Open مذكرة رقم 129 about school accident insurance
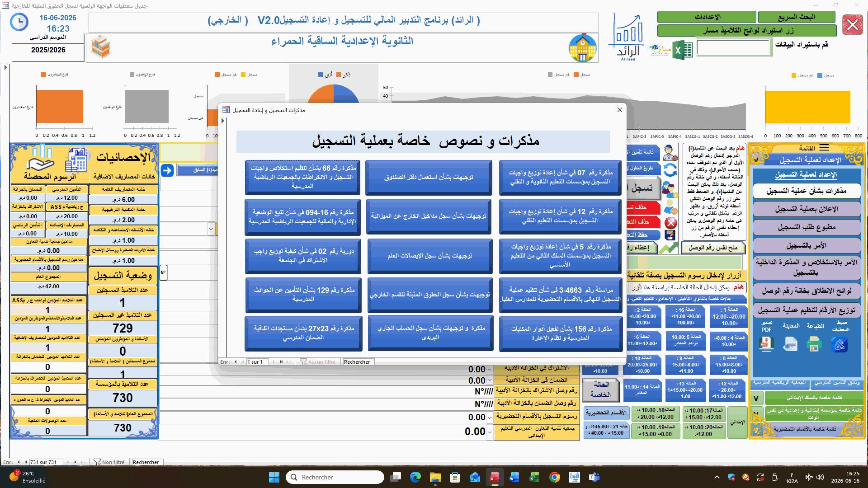Screen dimensions: 868x488 303,295
